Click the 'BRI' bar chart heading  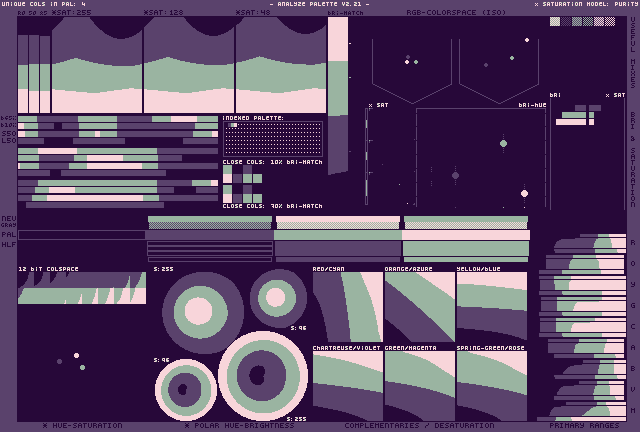tap(555, 95)
